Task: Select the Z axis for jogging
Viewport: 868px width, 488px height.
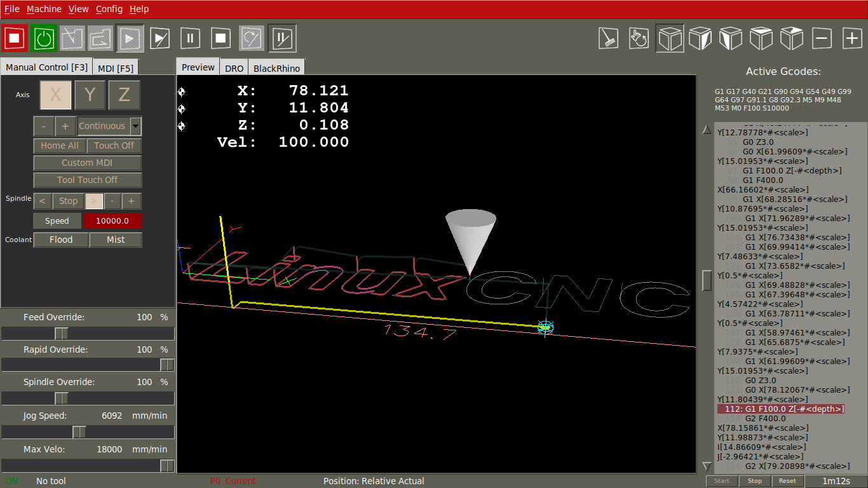Action: click(124, 95)
